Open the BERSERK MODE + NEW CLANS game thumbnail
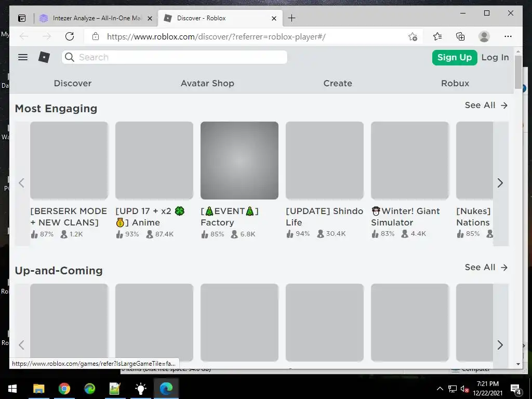 pos(69,161)
